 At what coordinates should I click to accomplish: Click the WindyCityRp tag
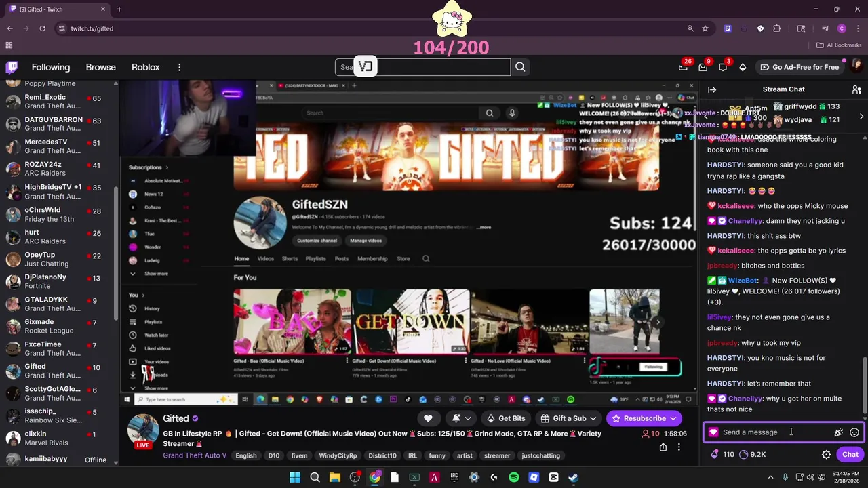(338, 455)
